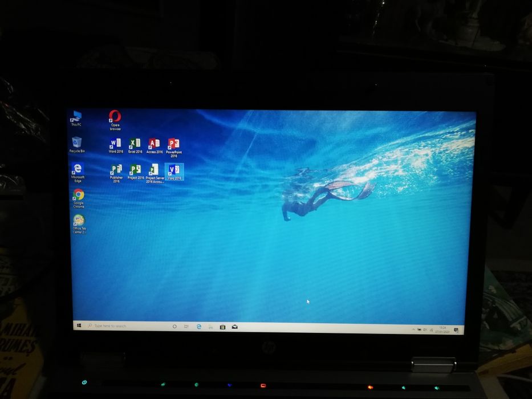Viewport: 532px width, 399px height.
Task: Click the battery icon in the tray
Action: pyautogui.click(x=419, y=329)
